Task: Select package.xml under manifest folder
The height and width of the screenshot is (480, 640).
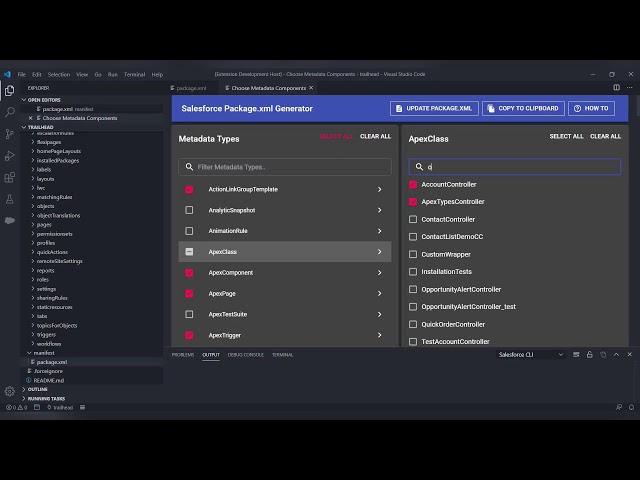Action: 51,362
